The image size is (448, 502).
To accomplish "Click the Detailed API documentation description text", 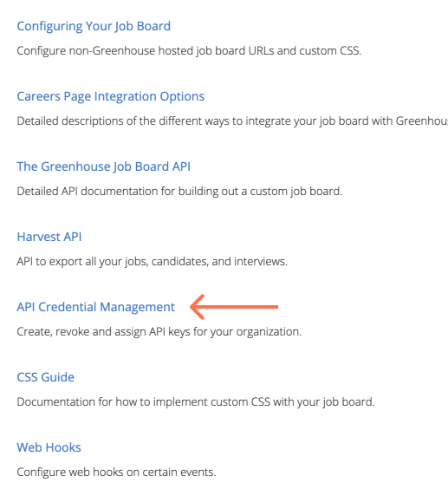I will coord(179,191).
